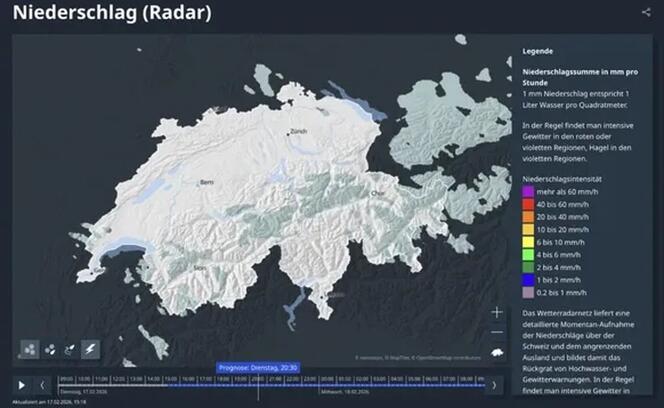Image resolution: width=664 pixels, height=408 pixels.
Task: Switch to the second precipitation-type layer icon
Action: pos(50,349)
